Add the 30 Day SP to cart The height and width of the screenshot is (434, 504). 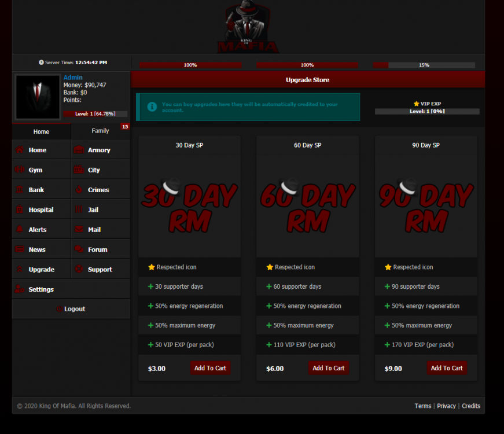coord(210,368)
